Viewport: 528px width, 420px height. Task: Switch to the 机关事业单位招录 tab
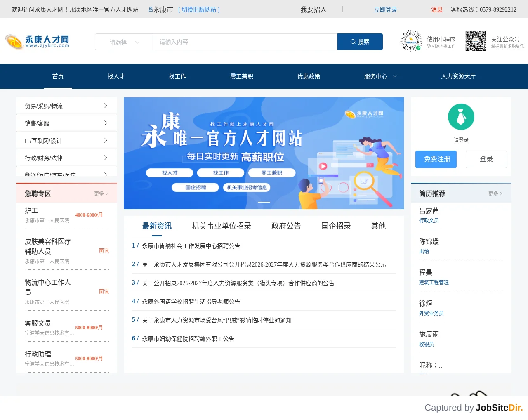coord(222,226)
